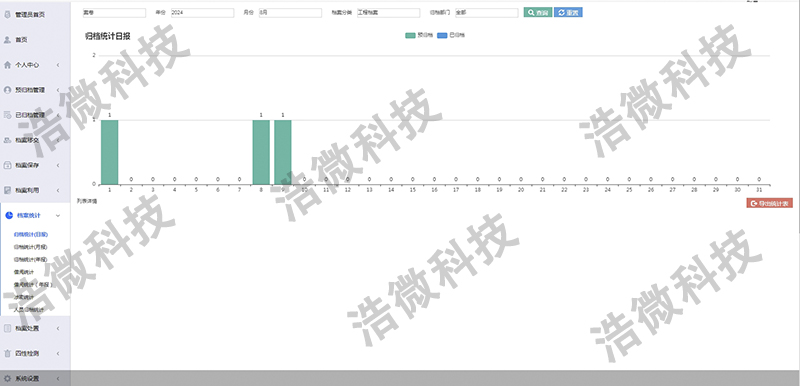Viewport: 800px width, 386px height.
Task: Click the 四性检测 trash-like icon
Action: (x=7, y=353)
